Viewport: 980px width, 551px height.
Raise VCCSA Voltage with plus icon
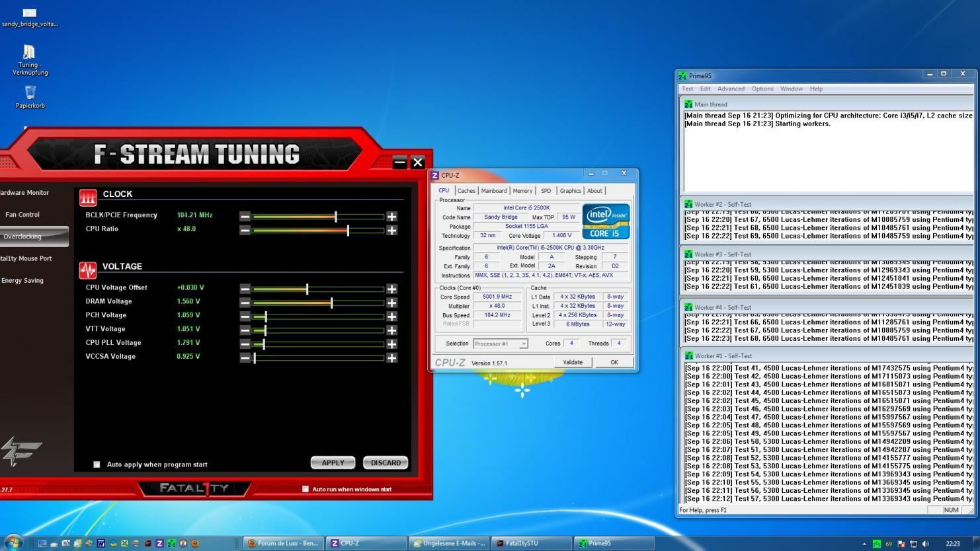point(391,358)
